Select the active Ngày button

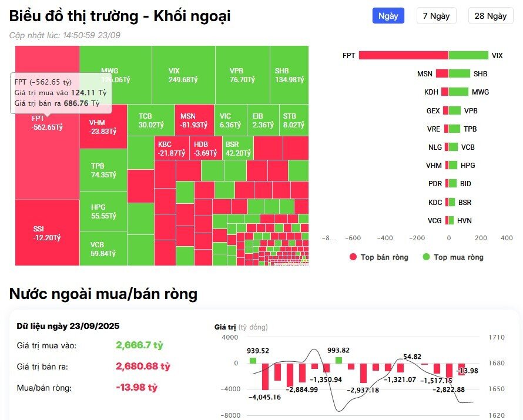(x=388, y=16)
